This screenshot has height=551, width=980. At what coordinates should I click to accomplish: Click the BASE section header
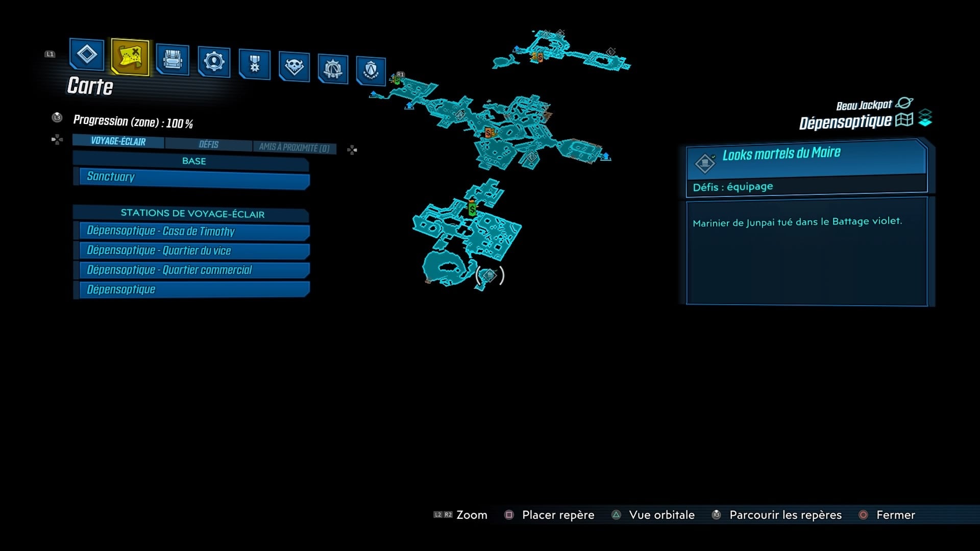click(192, 161)
